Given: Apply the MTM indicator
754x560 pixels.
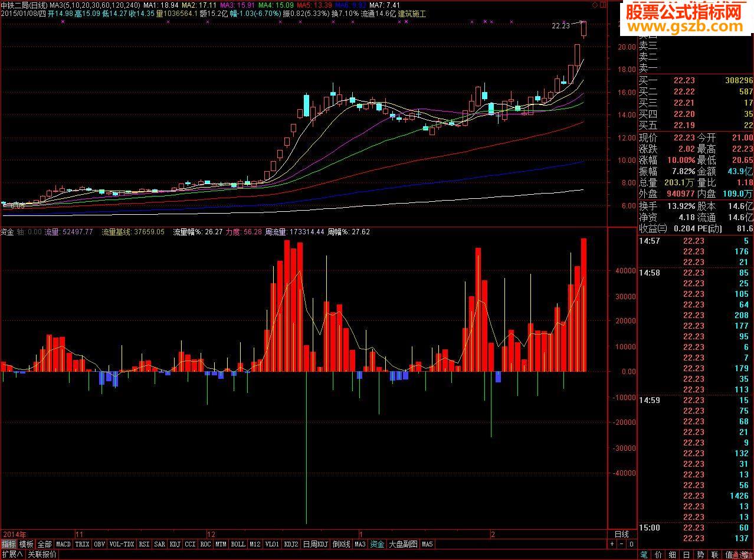Looking at the screenshot, I should pos(221,544).
